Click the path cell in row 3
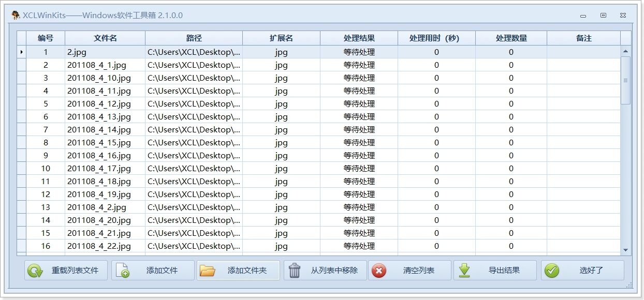Viewport: 644px width, 300px height. (x=194, y=78)
